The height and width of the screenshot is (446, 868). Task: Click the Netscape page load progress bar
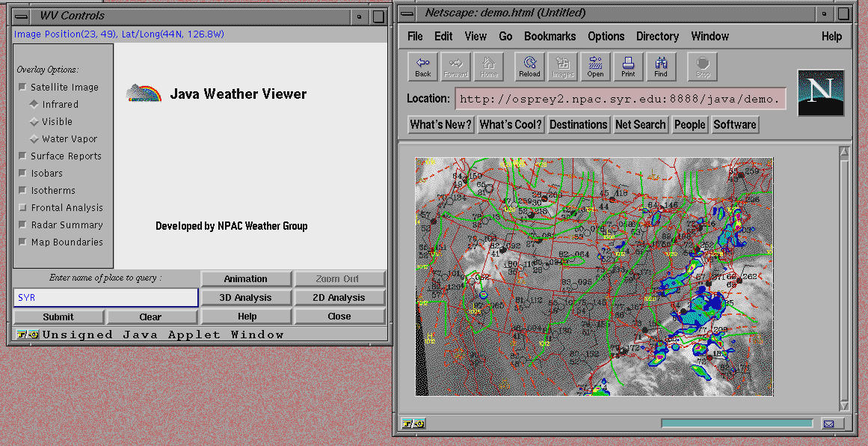point(737,424)
